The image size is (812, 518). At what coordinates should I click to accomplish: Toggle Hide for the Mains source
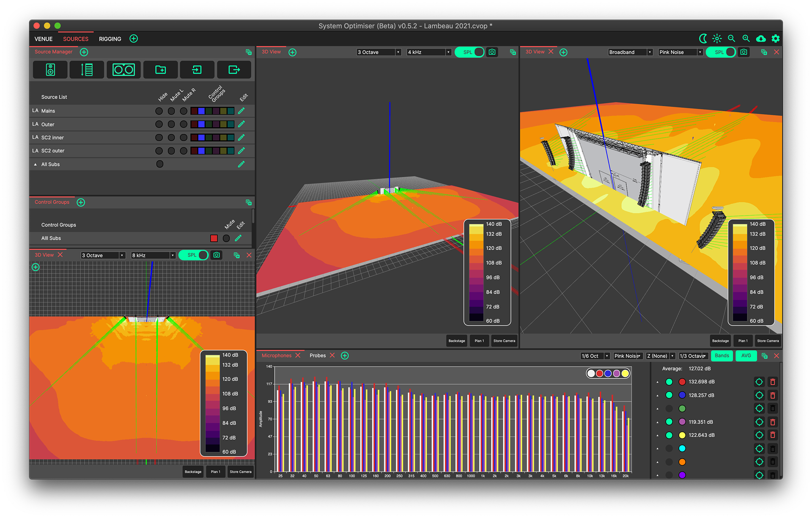(x=159, y=111)
